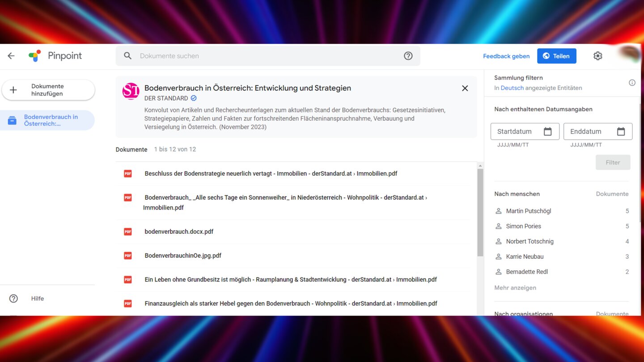
Task: Click Teilen share button
Action: 556,56
